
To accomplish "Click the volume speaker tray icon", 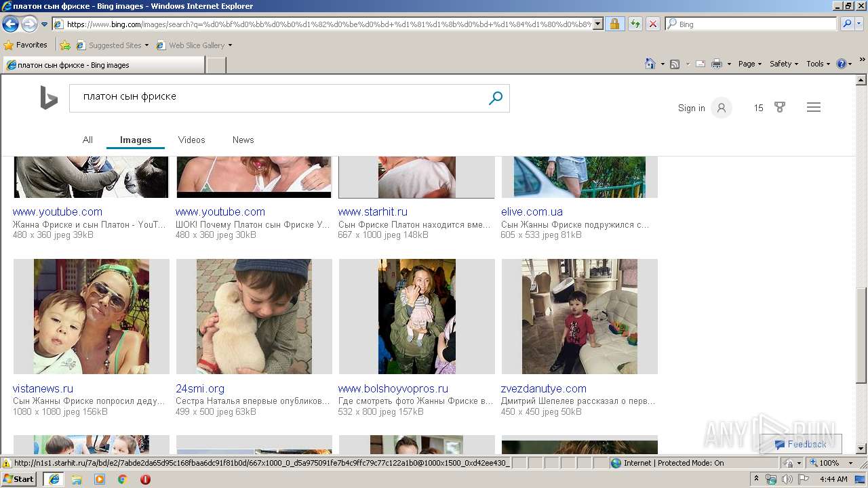I will click(x=787, y=479).
